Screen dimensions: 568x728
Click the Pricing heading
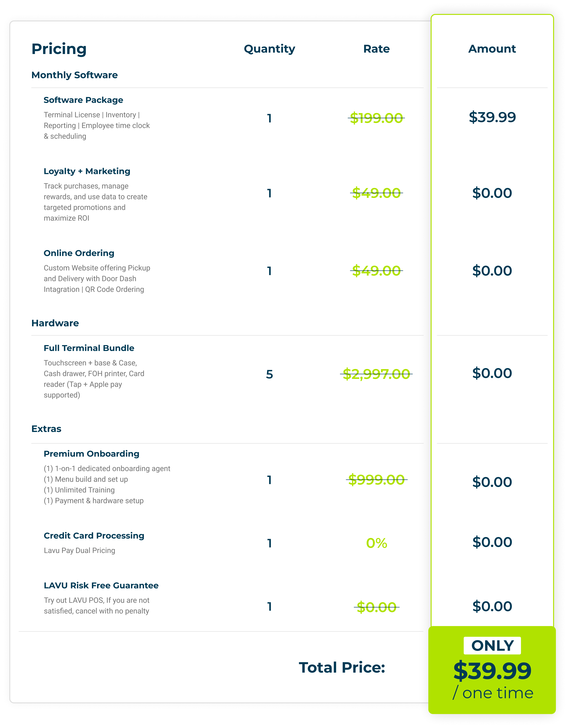click(x=59, y=49)
